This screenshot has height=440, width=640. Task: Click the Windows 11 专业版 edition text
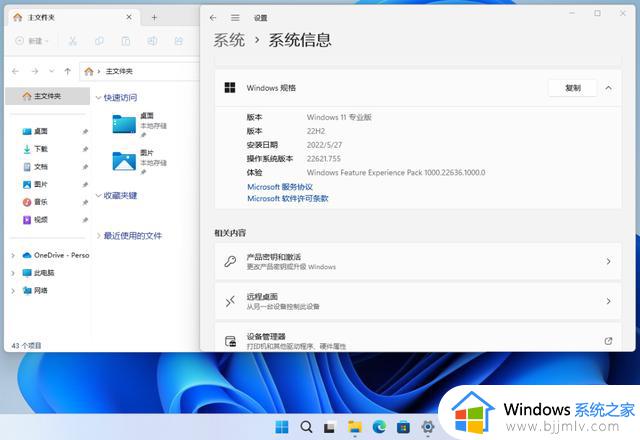click(x=339, y=117)
